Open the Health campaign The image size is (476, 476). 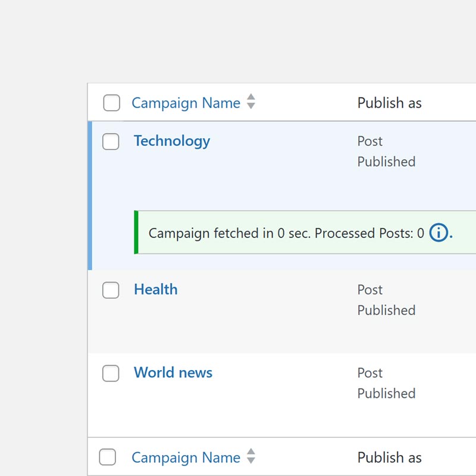(155, 290)
